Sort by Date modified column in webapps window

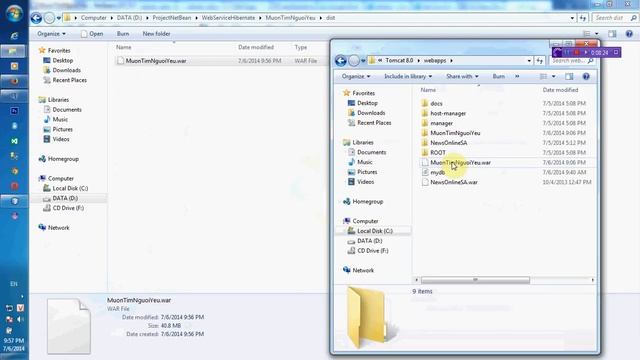pyautogui.click(x=560, y=90)
